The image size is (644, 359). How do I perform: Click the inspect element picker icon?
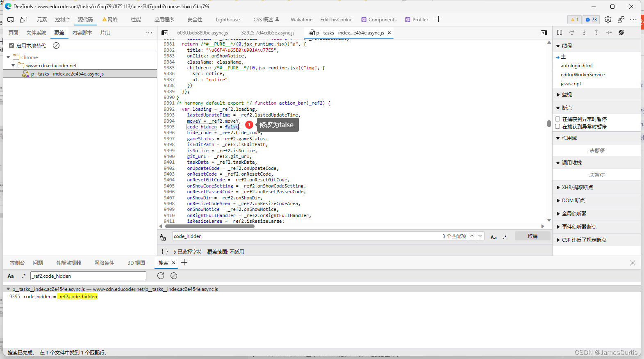click(11, 20)
